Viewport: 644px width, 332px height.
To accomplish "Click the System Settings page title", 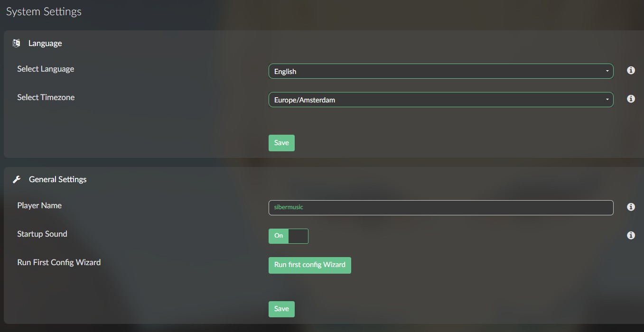I will pyautogui.click(x=44, y=11).
